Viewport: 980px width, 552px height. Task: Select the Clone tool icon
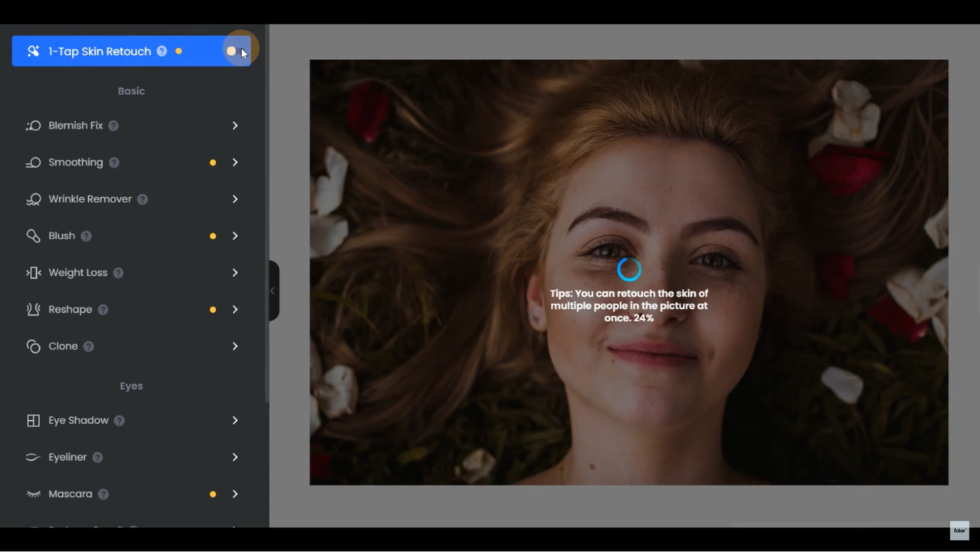point(33,347)
